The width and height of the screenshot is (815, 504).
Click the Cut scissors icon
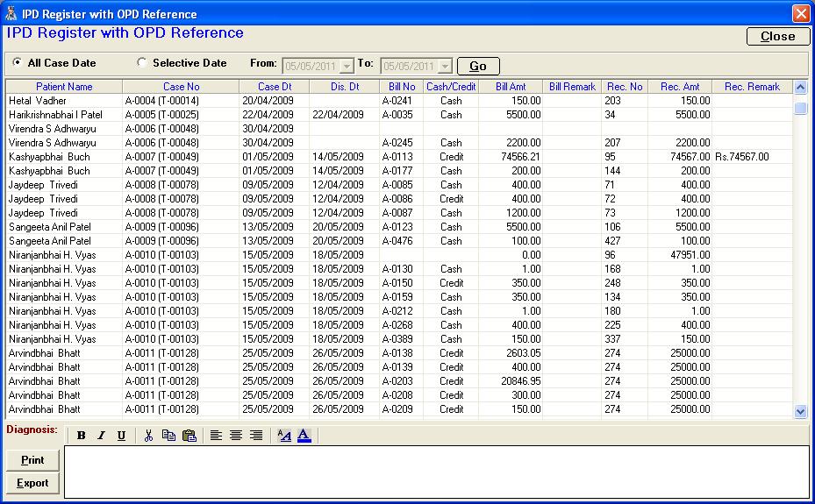(x=148, y=436)
